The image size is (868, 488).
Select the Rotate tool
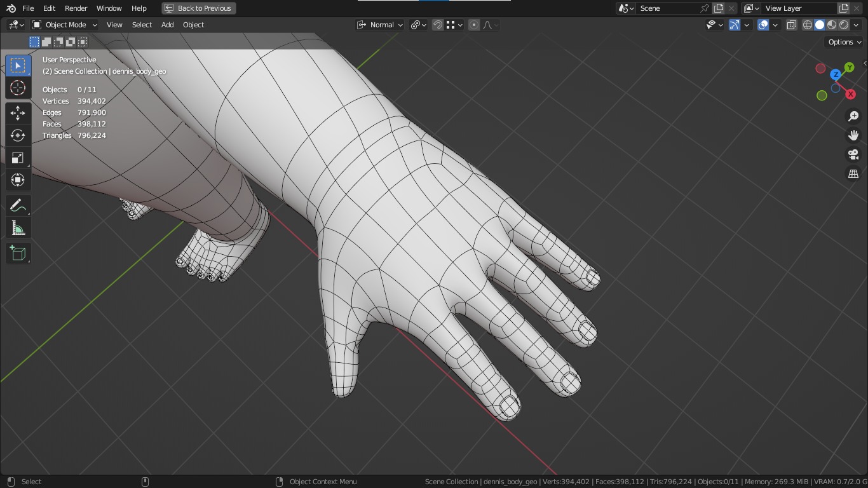tap(18, 135)
